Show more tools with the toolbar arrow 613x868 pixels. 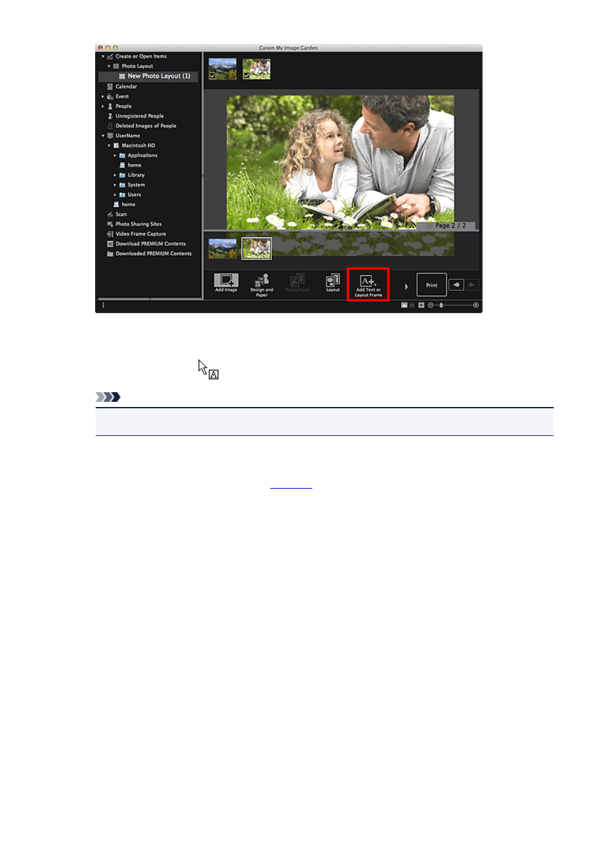tap(406, 286)
